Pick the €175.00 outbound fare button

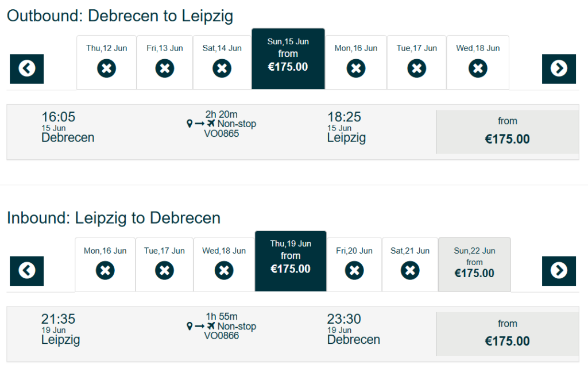[507, 132]
